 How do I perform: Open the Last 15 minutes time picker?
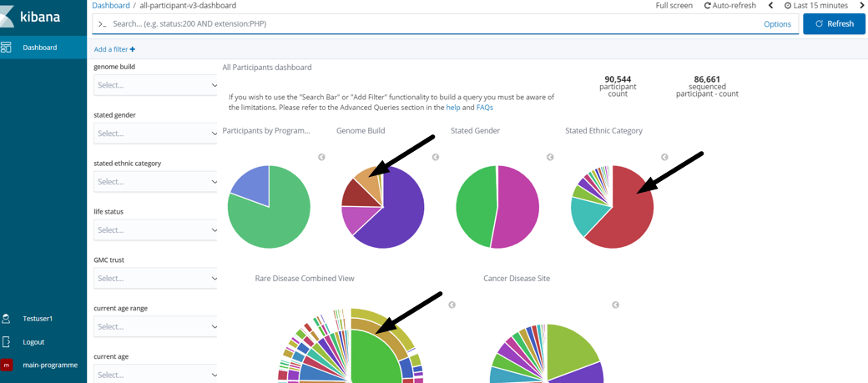816,6
